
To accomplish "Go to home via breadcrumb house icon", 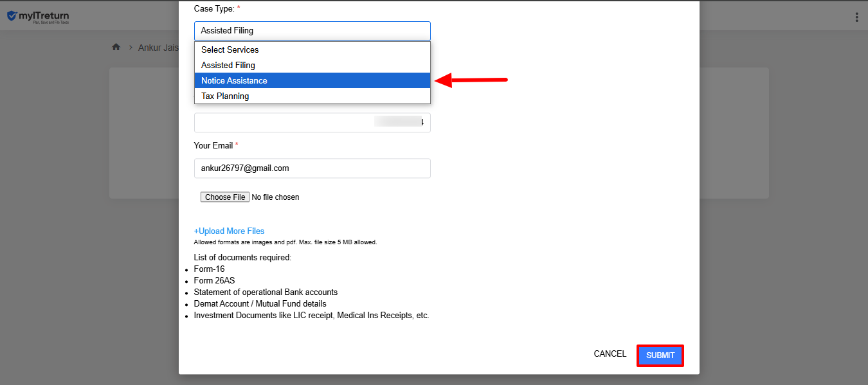I will [x=116, y=47].
